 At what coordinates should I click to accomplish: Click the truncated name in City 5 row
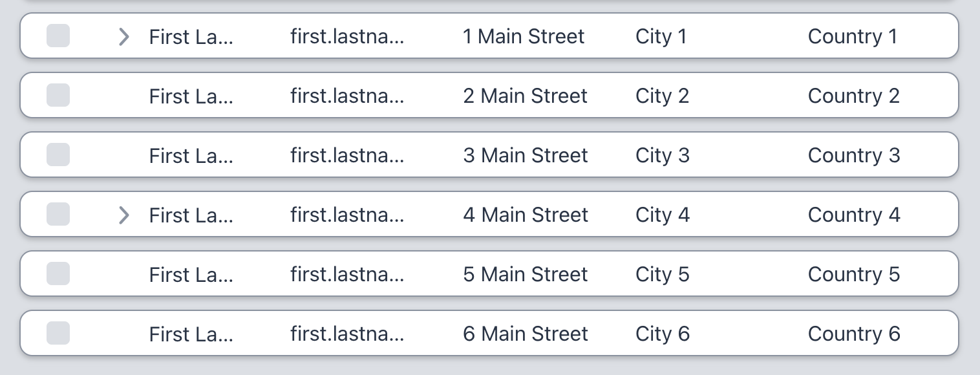click(191, 275)
